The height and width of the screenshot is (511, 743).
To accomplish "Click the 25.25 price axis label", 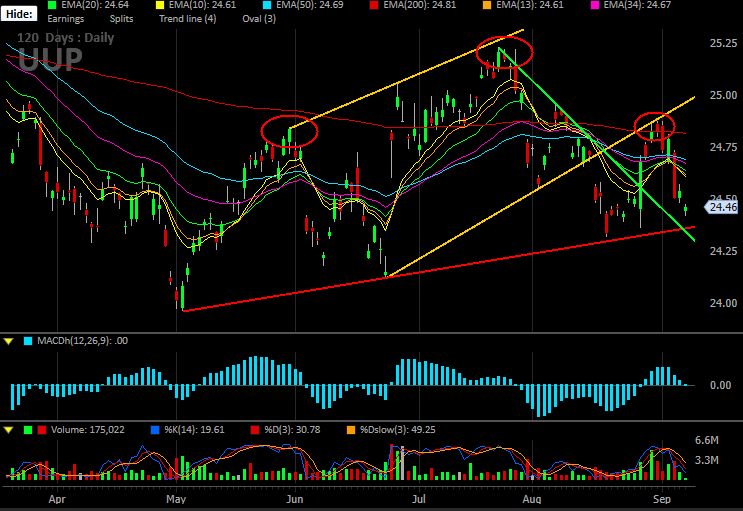I will tap(723, 44).
